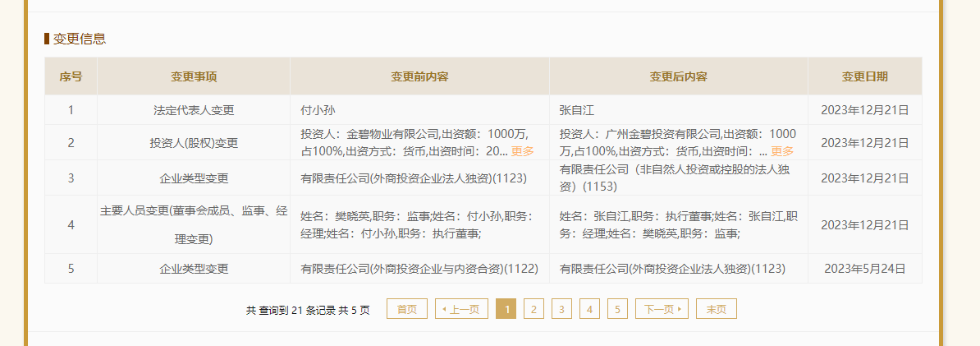Image resolution: width=980 pixels, height=346 pixels.
Task: Click the 主要人员变更 change item cell
Action: coord(194,224)
